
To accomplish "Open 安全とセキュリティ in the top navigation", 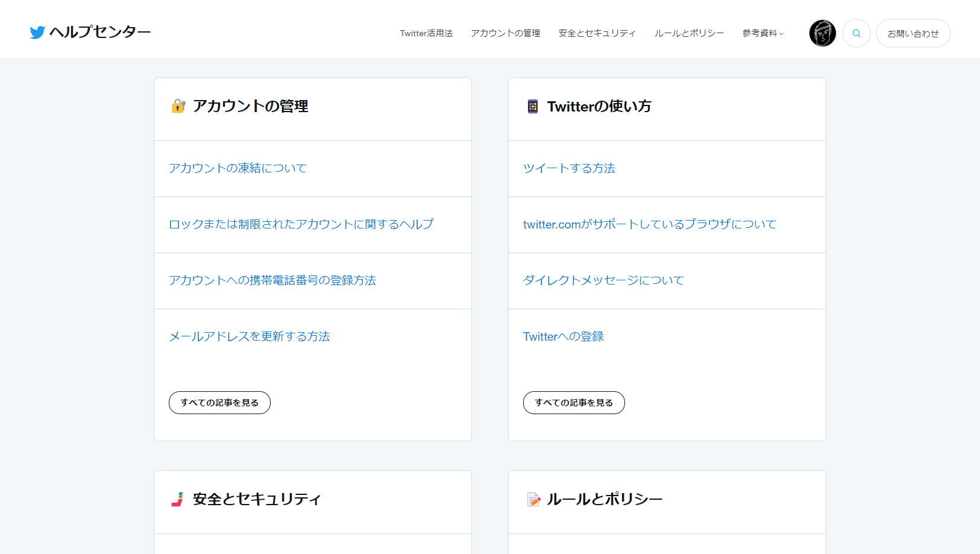I will tap(597, 33).
